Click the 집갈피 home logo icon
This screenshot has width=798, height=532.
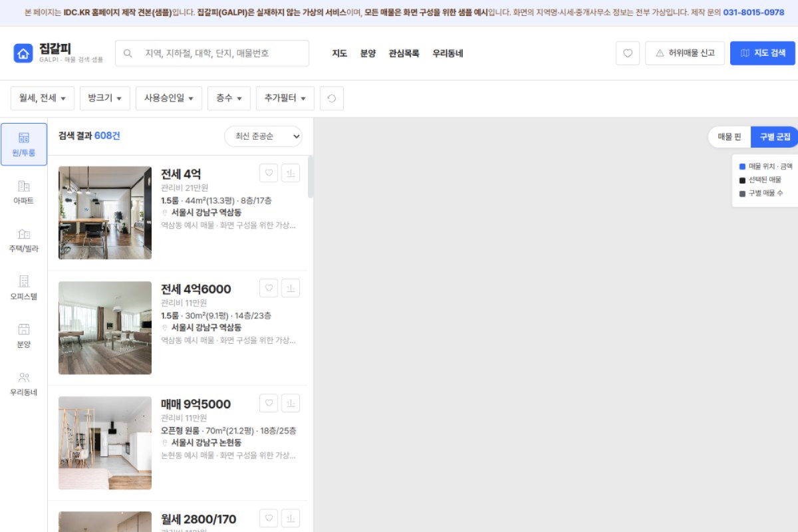click(x=23, y=53)
